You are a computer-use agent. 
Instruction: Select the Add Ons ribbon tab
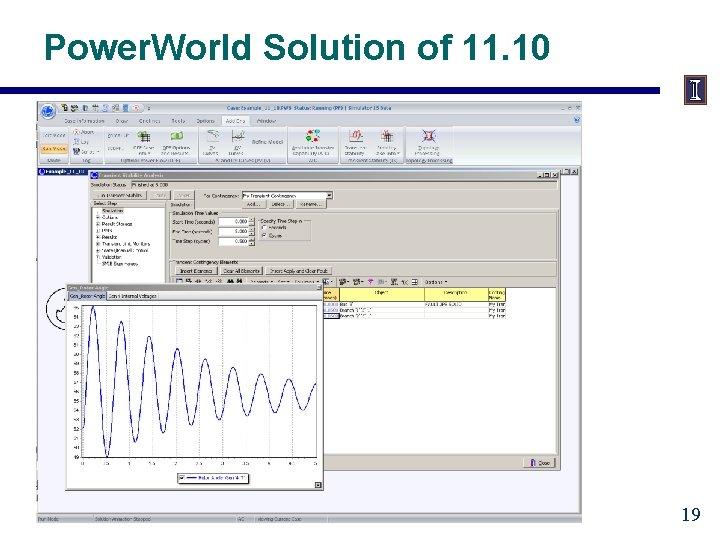tap(235, 121)
